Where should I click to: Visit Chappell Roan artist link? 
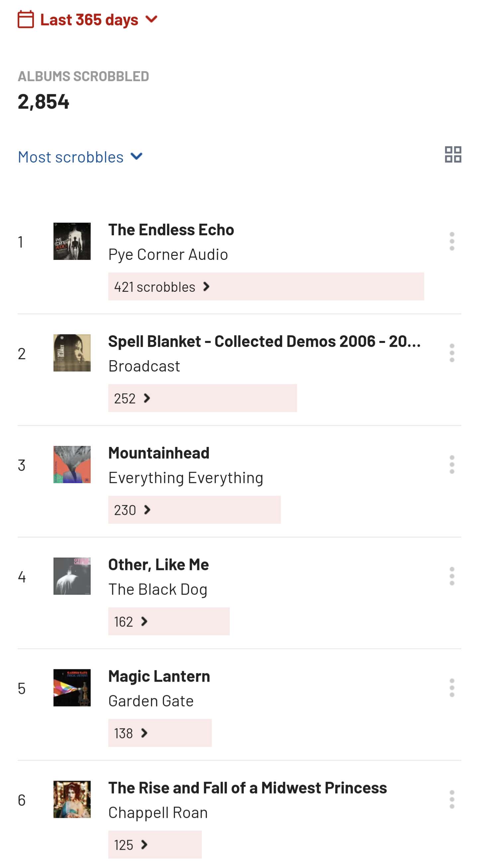click(x=158, y=813)
